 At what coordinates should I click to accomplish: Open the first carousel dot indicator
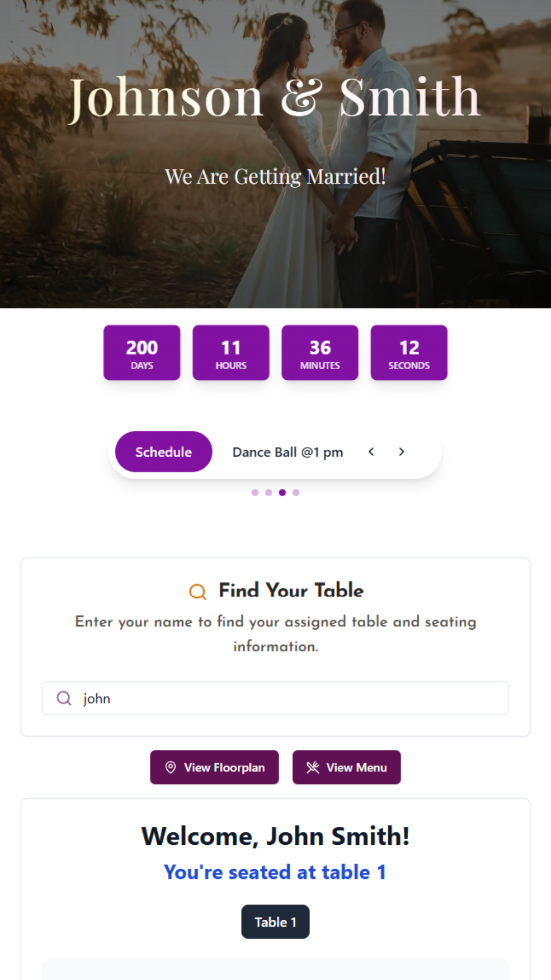pyautogui.click(x=256, y=493)
